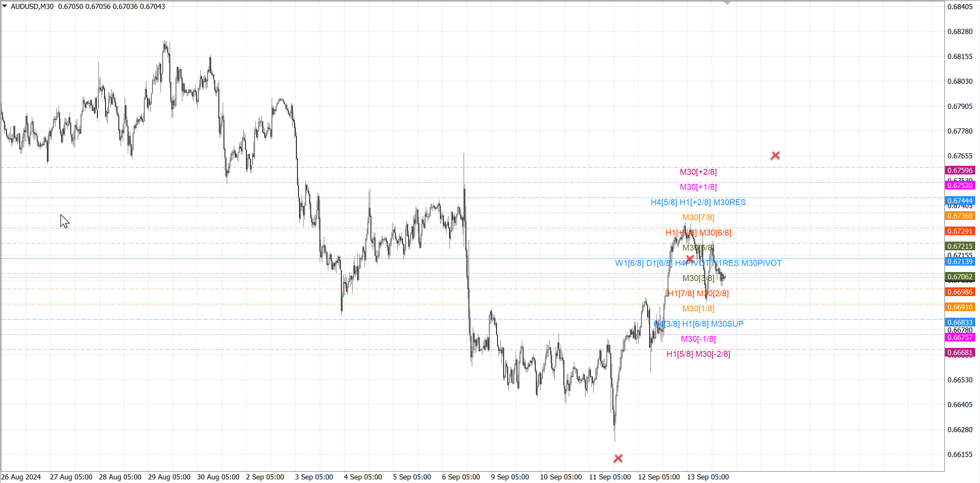
Task: Click the gray chart shift triangle at top
Action: click(x=727, y=3)
